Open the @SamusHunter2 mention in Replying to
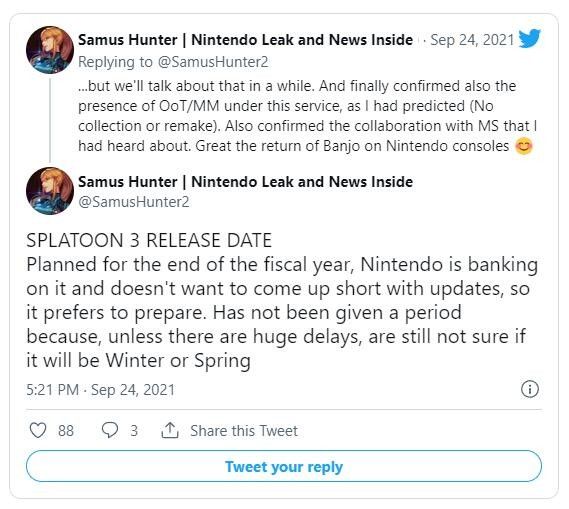The height and width of the screenshot is (509, 569). point(213,62)
